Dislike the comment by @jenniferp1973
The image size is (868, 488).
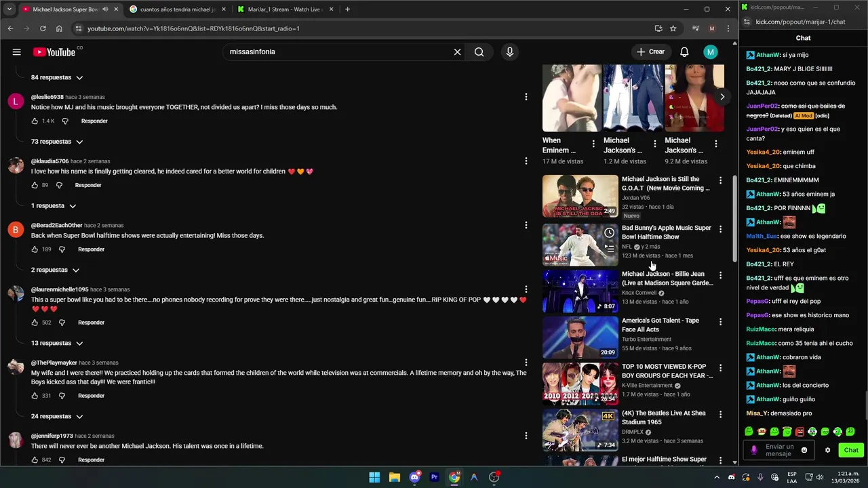pos(62,460)
